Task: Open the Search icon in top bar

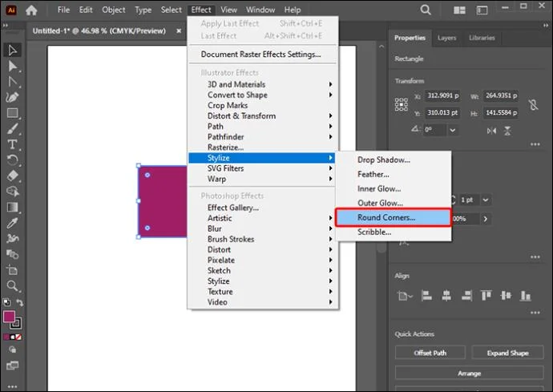Action: 426,10
